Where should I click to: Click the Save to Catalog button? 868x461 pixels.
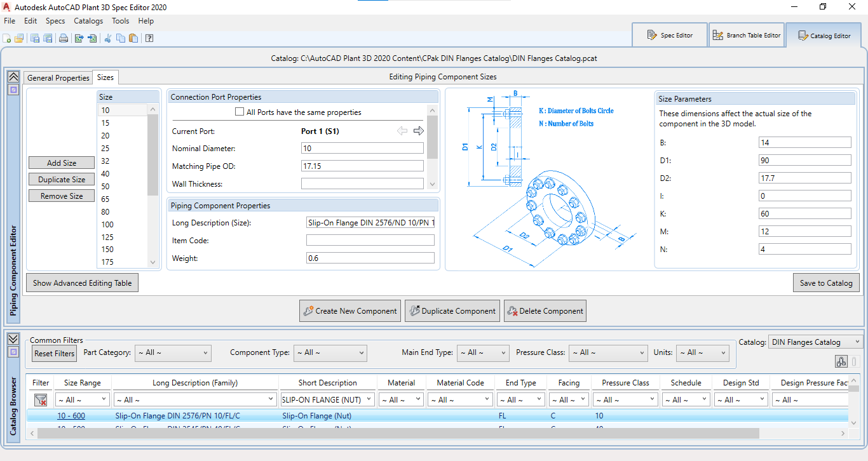[826, 283]
